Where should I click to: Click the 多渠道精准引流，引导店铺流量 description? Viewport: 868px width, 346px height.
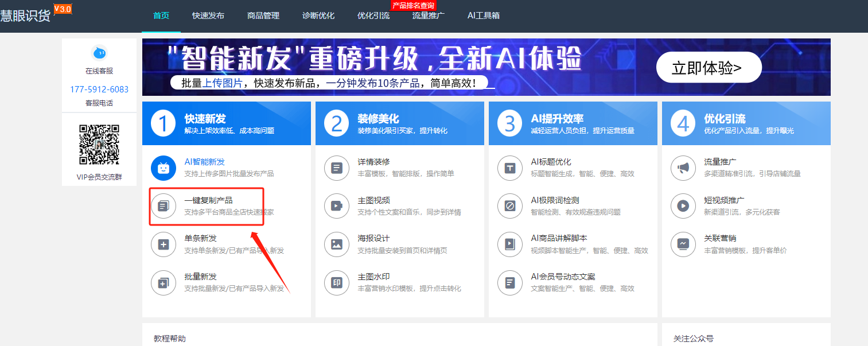click(752, 173)
